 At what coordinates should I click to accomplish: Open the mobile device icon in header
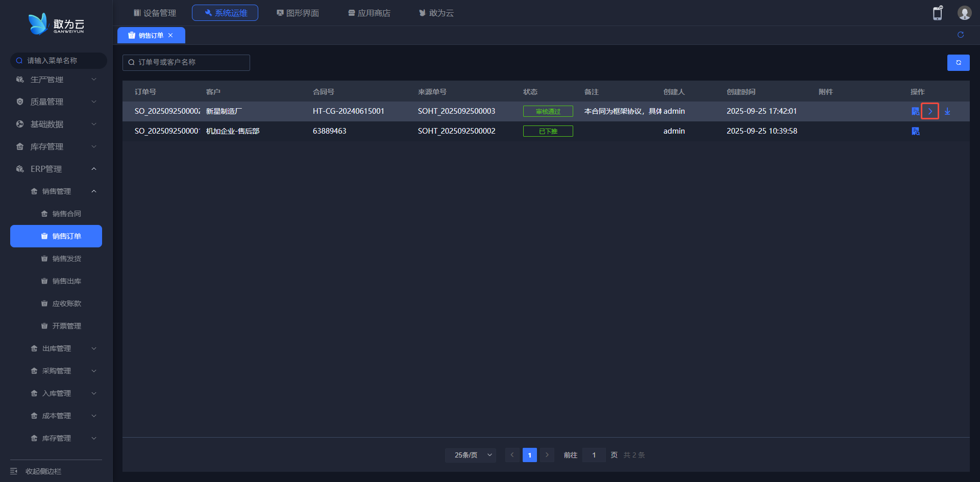pos(938,13)
